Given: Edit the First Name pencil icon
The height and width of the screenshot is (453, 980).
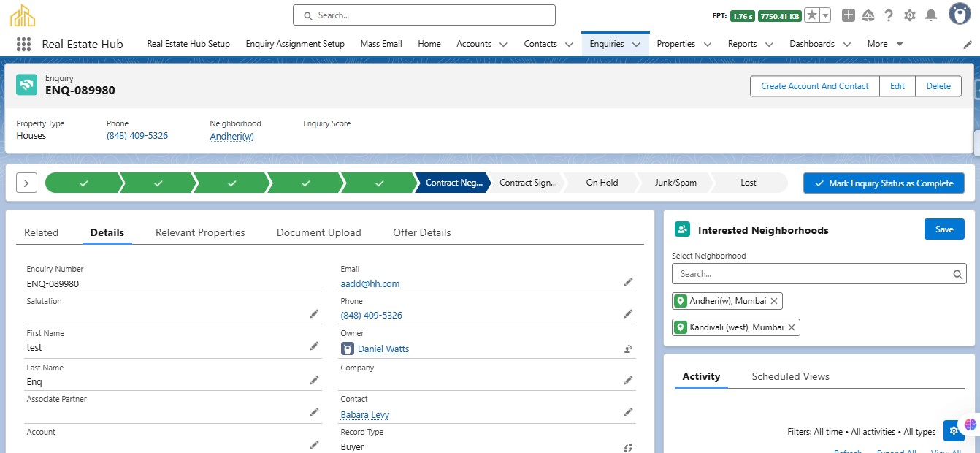Looking at the screenshot, I should coord(314,346).
